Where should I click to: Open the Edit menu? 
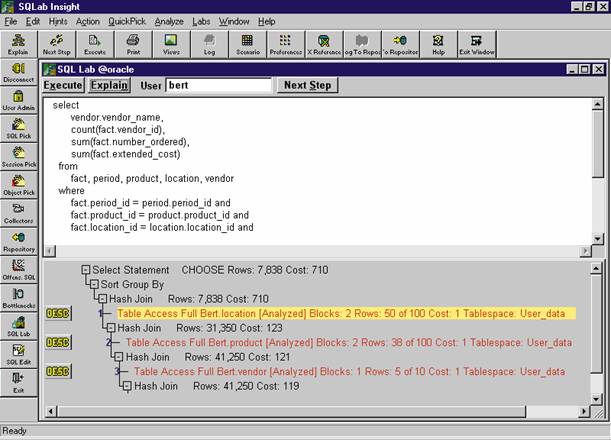(x=33, y=21)
